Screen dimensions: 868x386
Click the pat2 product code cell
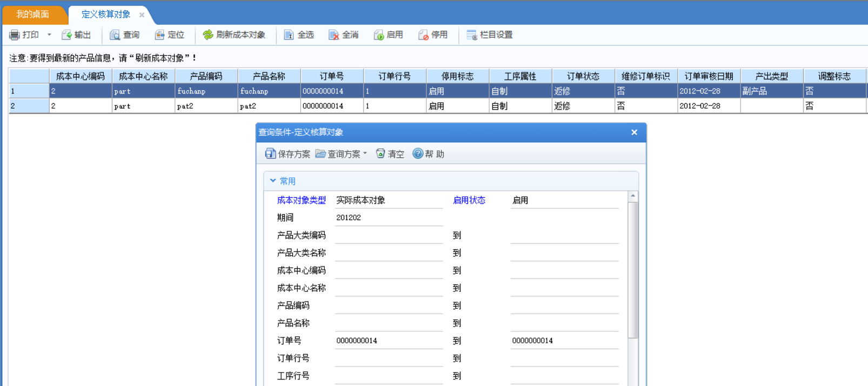(x=206, y=106)
